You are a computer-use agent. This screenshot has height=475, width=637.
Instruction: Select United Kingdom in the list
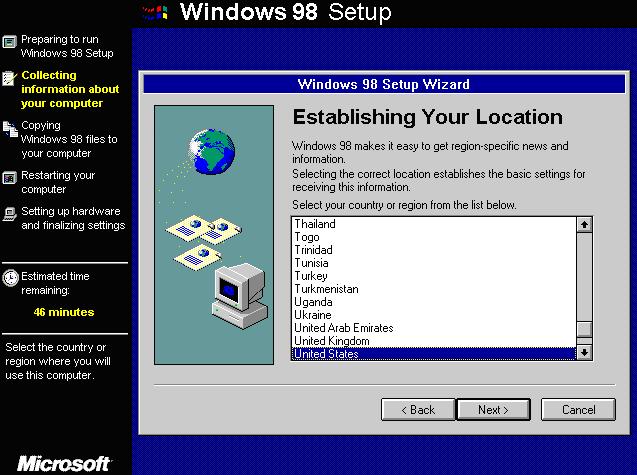coord(434,341)
